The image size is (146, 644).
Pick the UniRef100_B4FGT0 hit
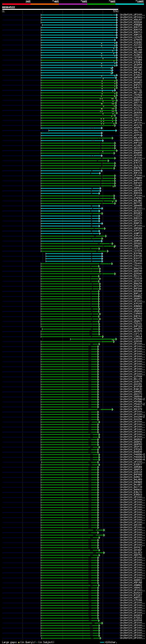coord(131,85)
